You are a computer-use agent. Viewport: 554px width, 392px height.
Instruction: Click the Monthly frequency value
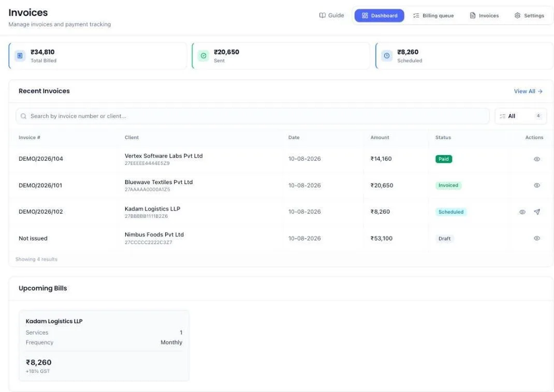pyautogui.click(x=171, y=342)
